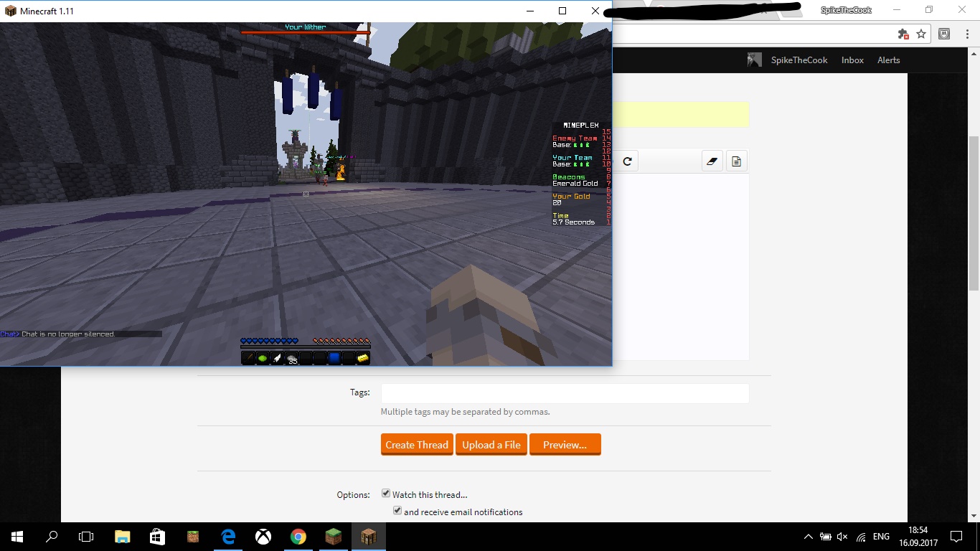980x551 pixels.
Task: Select the gold ingot hotbar slot
Action: point(363,358)
